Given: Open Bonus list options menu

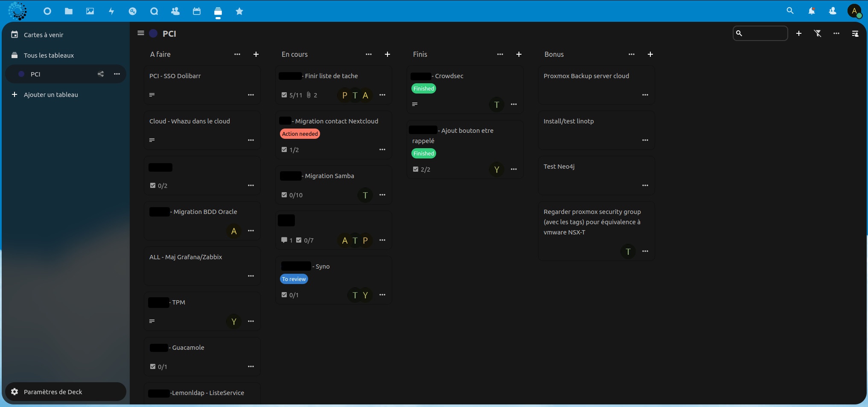Looking at the screenshot, I should pyautogui.click(x=632, y=54).
